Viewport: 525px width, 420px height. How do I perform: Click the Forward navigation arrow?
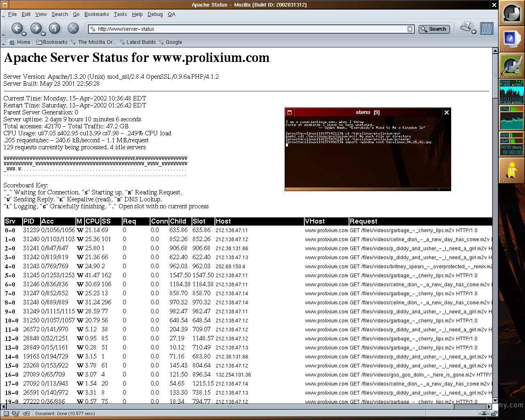pyautogui.click(x=35, y=28)
